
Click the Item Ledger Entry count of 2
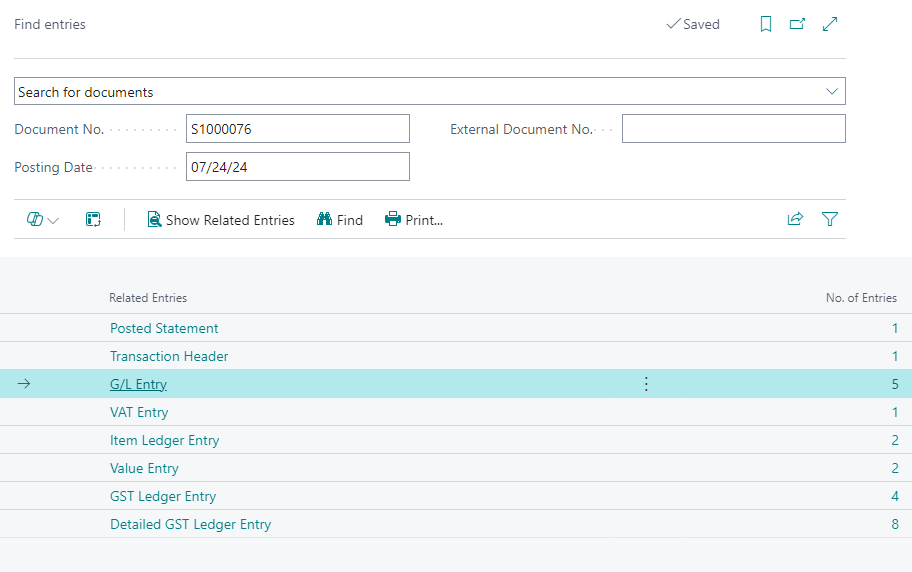pos(894,440)
